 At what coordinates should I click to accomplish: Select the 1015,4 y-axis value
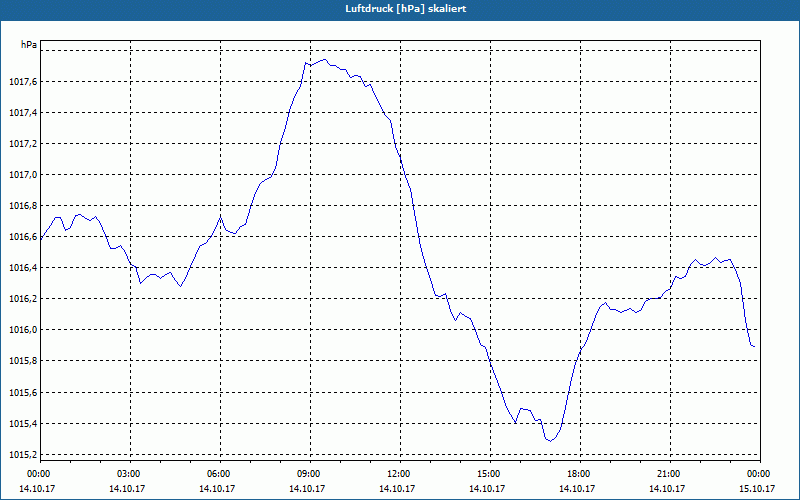[23, 424]
